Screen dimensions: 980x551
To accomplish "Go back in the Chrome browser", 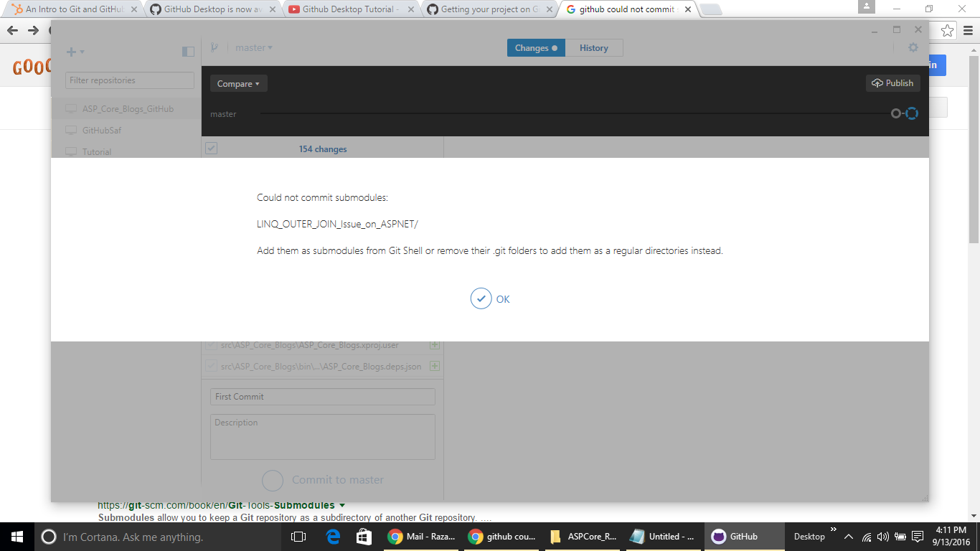I will pos(12,31).
